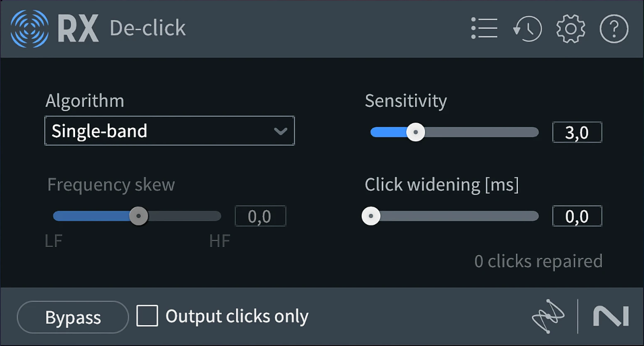This screenshot has height=346, width=644.
Task: Click the RX concentric circles logo
Action: 29,29
